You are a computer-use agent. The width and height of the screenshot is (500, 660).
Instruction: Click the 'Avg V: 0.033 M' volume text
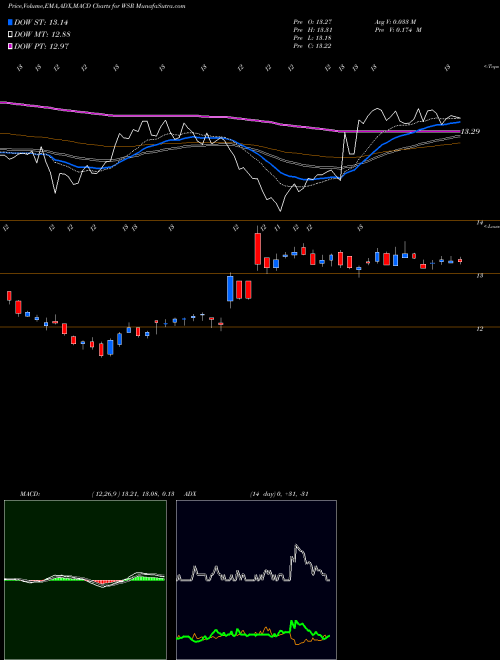click(395, 22)
